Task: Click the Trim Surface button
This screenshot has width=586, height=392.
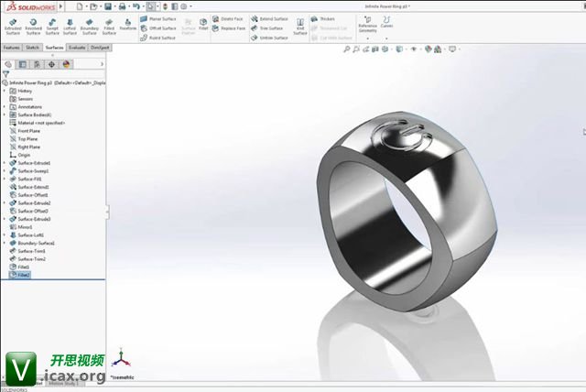Action: pyautogui.click(x=270, y=28)
